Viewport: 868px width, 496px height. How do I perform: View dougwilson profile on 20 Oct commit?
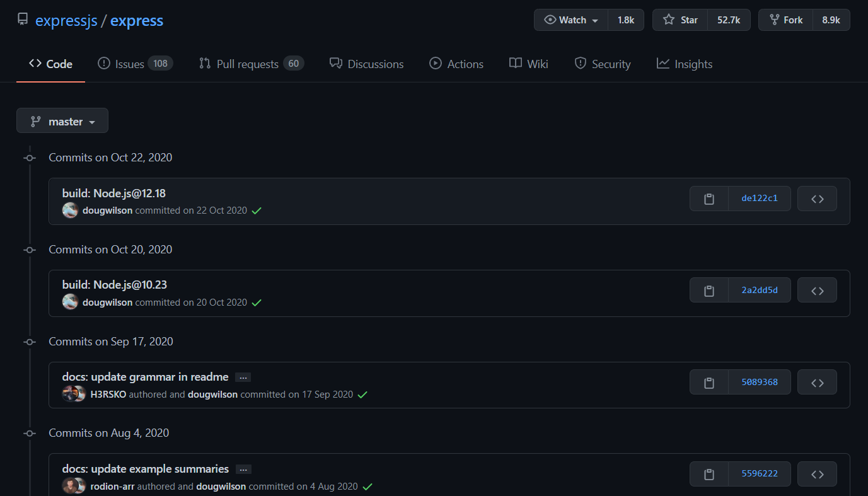[108, 303]
